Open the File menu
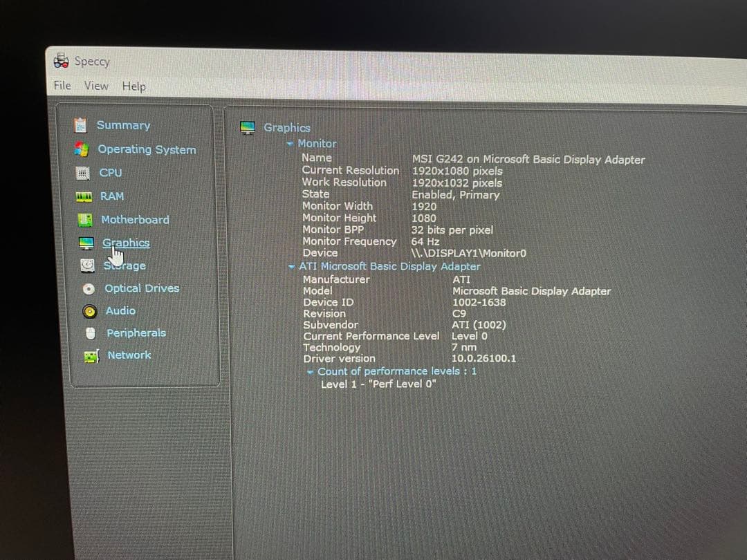 (x=61, y=86)
